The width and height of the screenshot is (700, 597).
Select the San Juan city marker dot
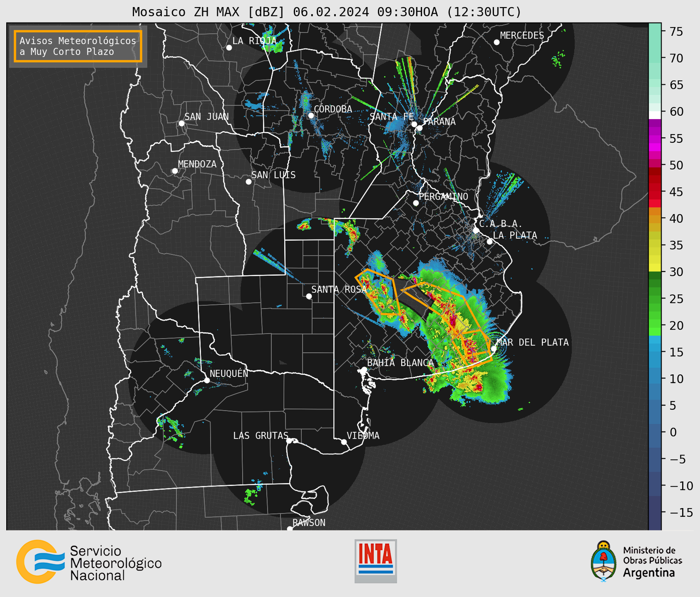tap(181, 123)
